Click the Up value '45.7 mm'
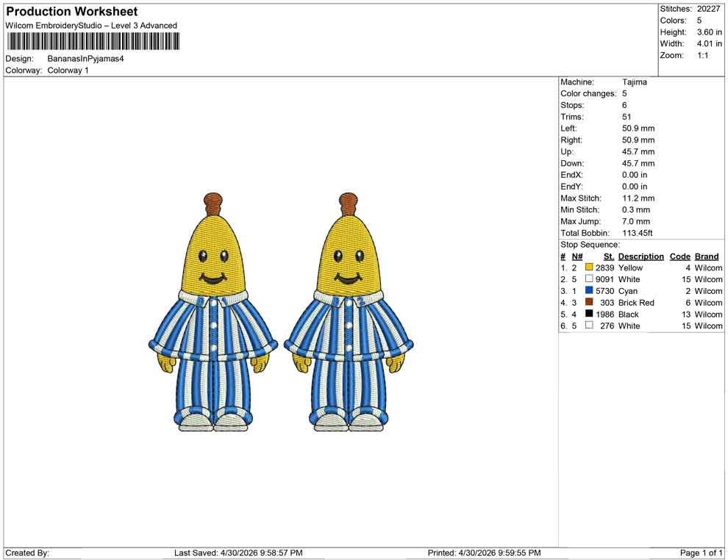Viewport: 728px width, 560px height. coord(638,151)
